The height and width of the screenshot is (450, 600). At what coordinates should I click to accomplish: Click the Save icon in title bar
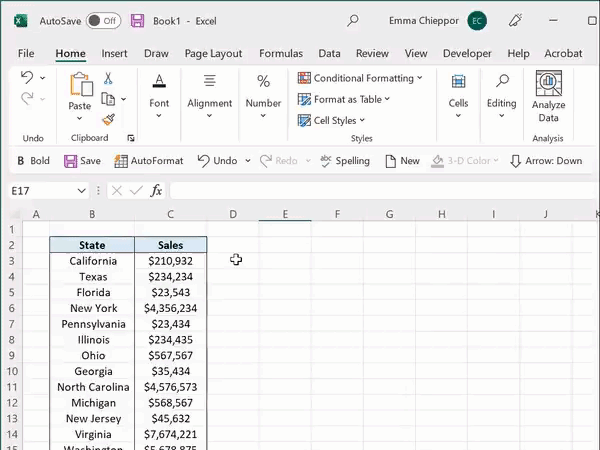(137, 20)
